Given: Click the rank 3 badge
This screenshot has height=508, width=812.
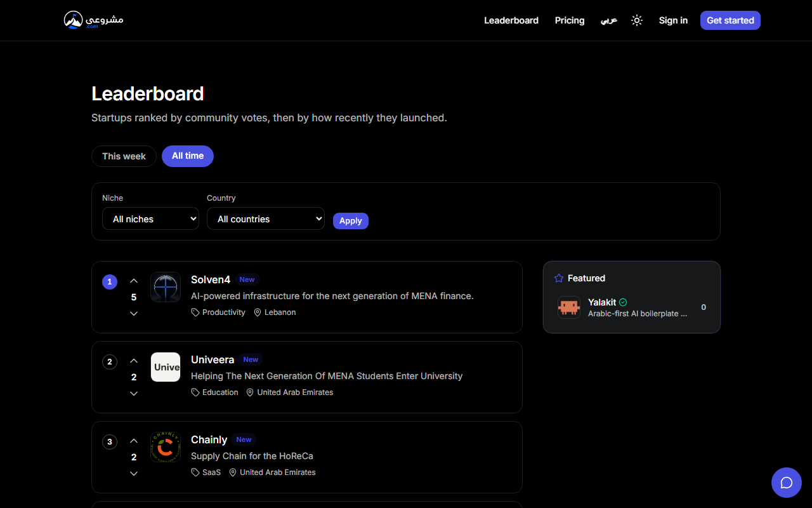Looking at the screenshot, I should [x=110, y=442].
